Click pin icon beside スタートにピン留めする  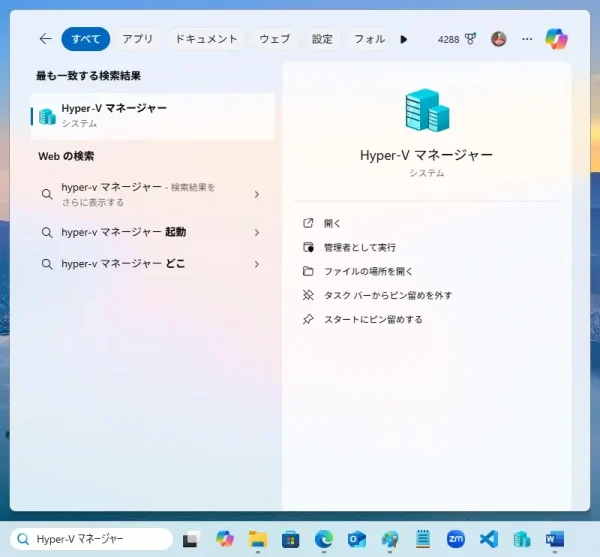308,319
